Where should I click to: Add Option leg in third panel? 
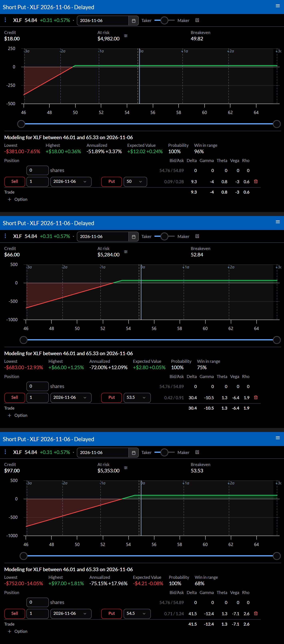coord(18,632)
